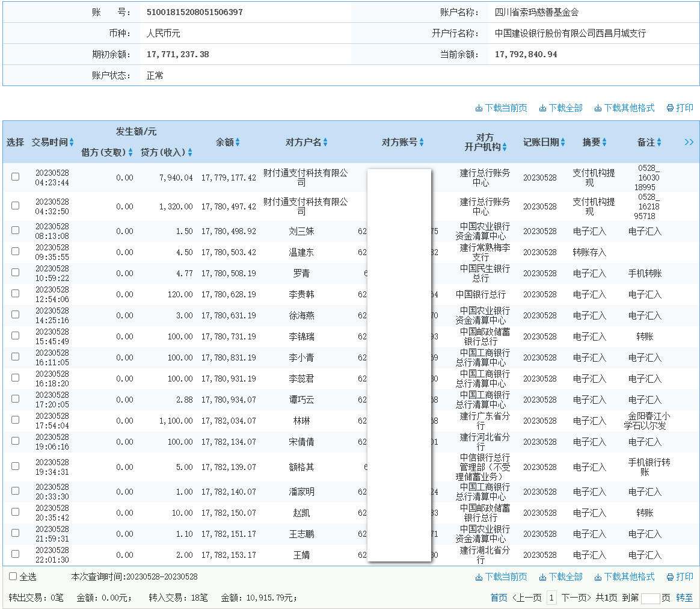Click credit amount 1,100.00 cell
The image size is (700, 609).
click(x=176, y=421)
